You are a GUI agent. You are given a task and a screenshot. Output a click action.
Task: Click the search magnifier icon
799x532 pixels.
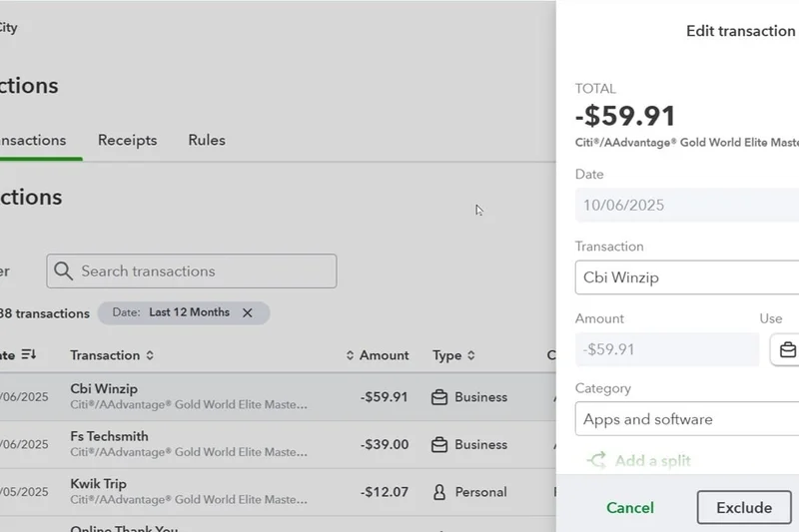coord(63,270)
